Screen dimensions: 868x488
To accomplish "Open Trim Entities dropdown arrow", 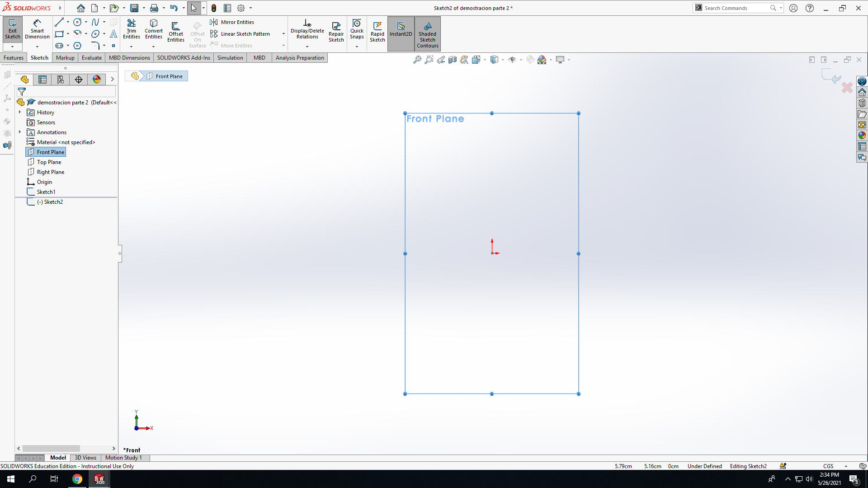I will (131, 47).
